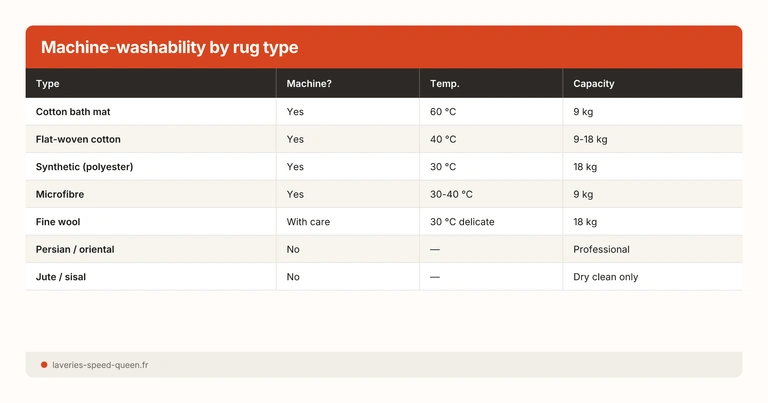Select 'Yes' in the Cotton bath mat row

tap(295, 112)
